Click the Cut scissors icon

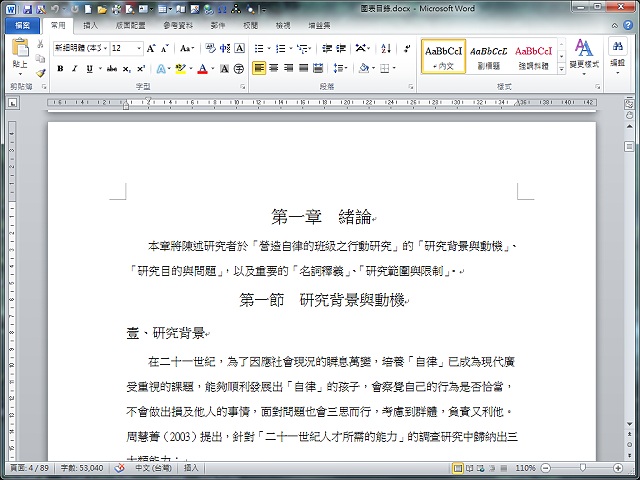tap(40, 44)
